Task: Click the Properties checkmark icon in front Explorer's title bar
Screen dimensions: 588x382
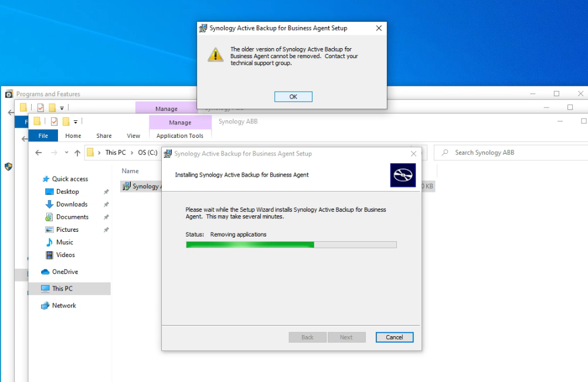Action: point(55,121)
